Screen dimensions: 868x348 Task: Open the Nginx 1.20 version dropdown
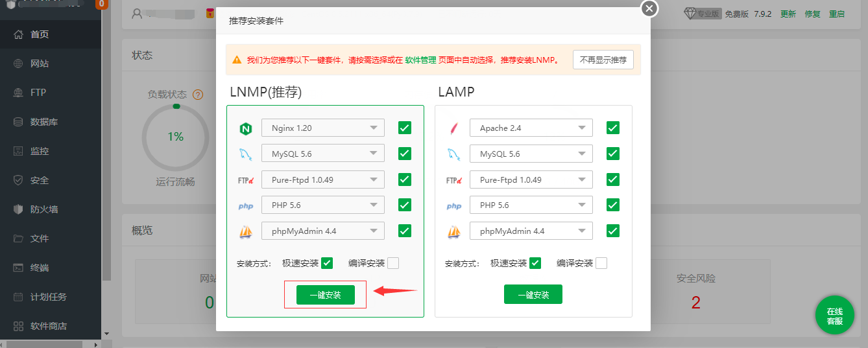323,128
